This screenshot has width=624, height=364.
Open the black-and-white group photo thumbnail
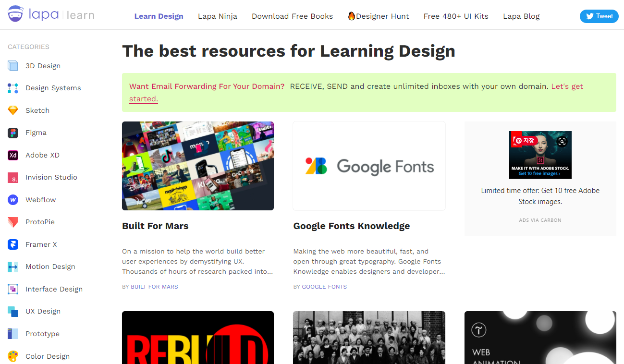[x=369, y=338]
